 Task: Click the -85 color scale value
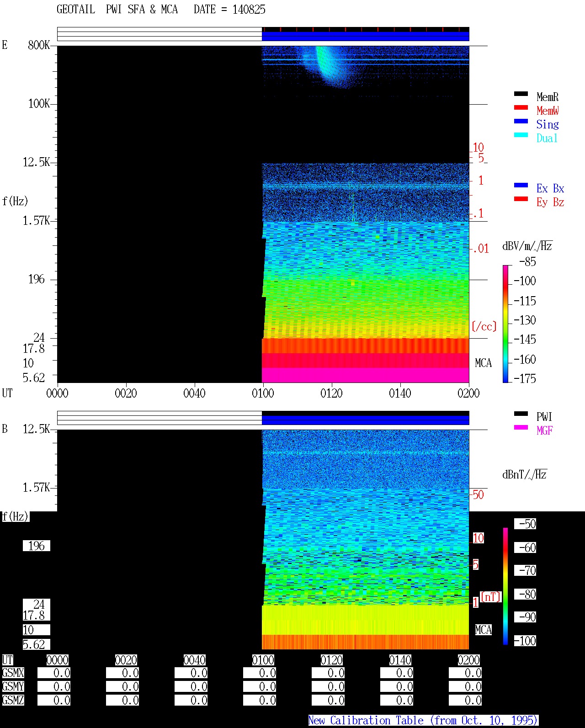[x=528, y=262]
